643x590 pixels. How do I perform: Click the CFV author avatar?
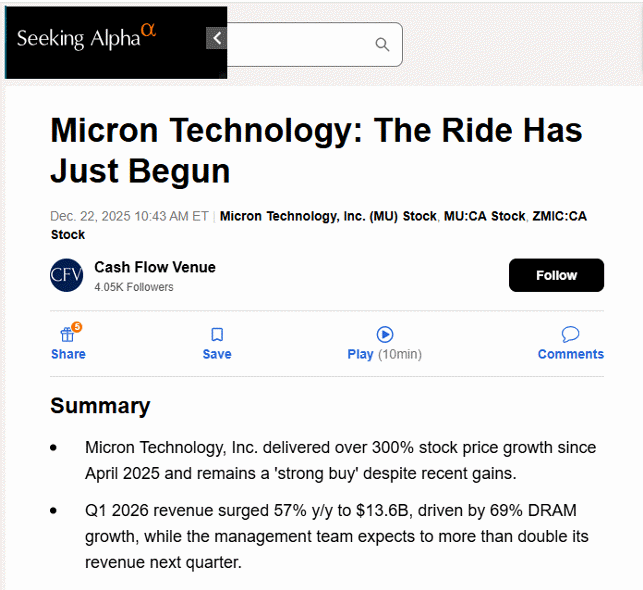click(66, 275)
